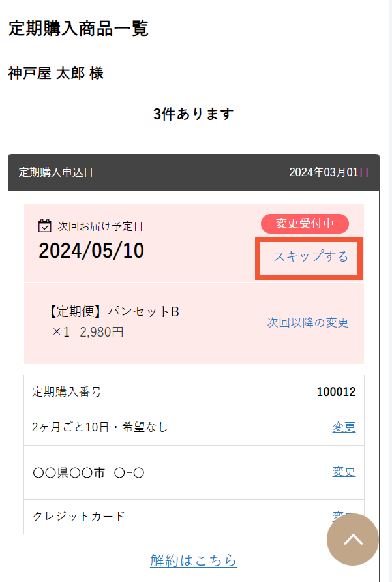Click 変更 next to 2ヶ月ごと10日・希望なし
Image resolution: width=392 pixels, height=582 pixels.
point(344,426)
